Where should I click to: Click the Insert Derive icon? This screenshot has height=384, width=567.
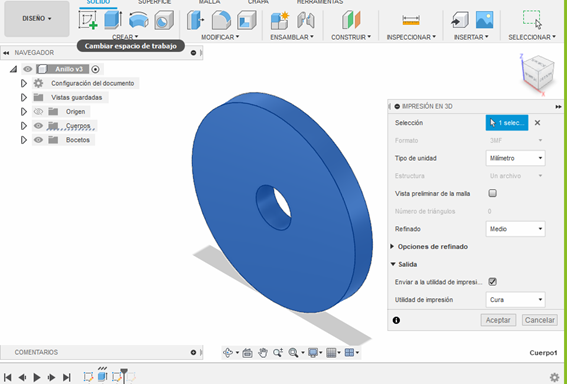click(460, 20)
